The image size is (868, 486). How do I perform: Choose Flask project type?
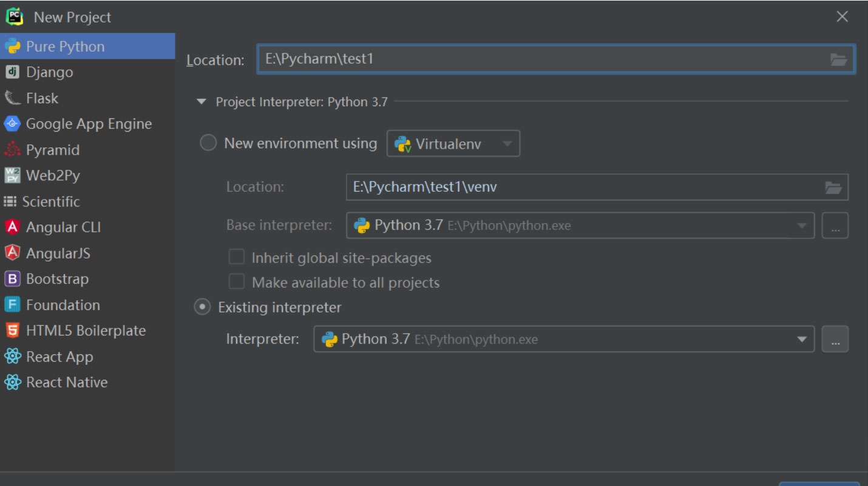tap(87, 98)
